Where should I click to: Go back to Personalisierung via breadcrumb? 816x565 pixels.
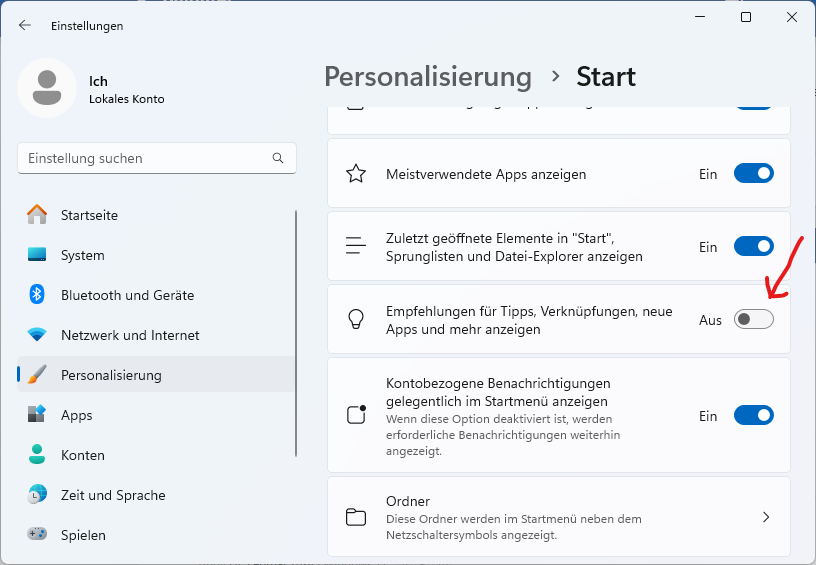tap(428, 77)
